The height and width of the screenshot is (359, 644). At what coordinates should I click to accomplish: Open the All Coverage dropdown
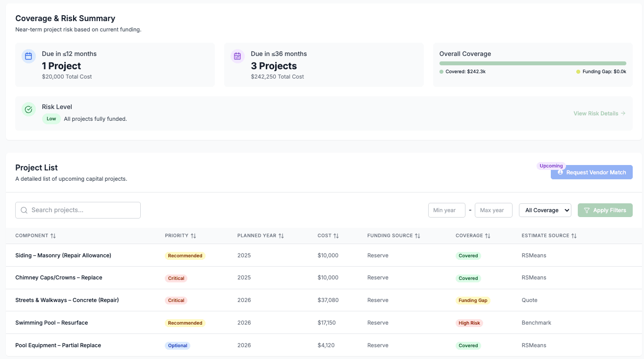click(x=545, y=210)
